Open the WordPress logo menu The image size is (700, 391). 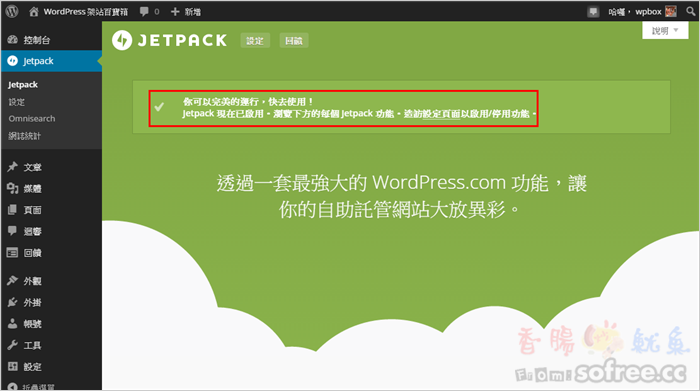(12, 11)
